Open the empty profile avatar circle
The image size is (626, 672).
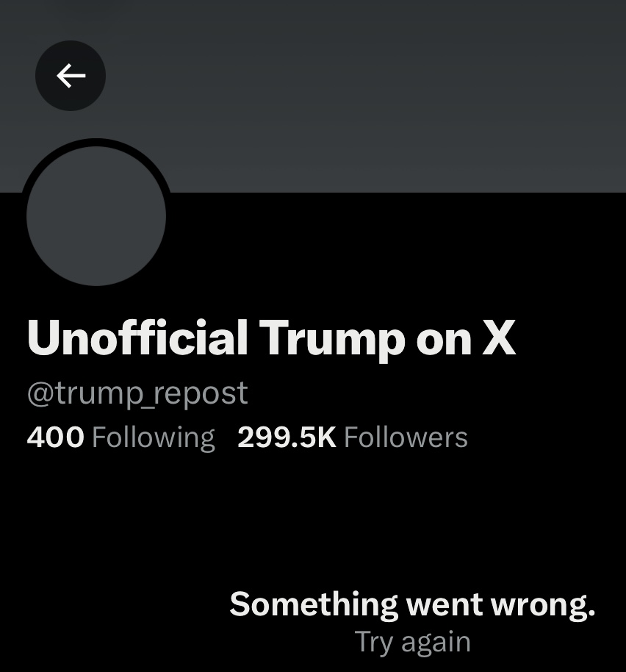pyautogui.click(x=96, y=216)
